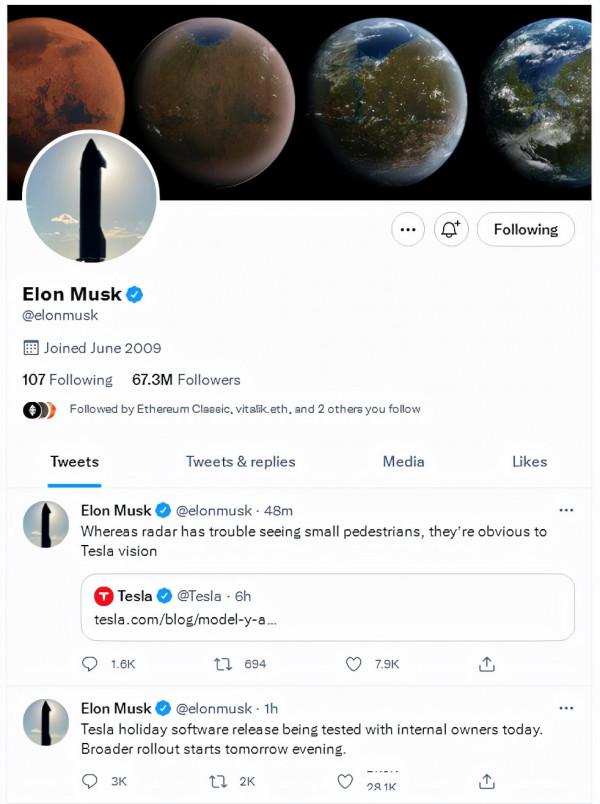The image size is (600, 804).
Task: View the Likes tab
Action: pos(529,461)
